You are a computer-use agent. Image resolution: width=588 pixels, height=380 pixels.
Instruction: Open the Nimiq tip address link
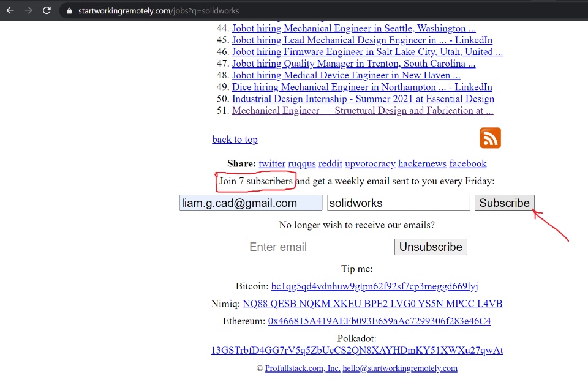click(372, 304)
